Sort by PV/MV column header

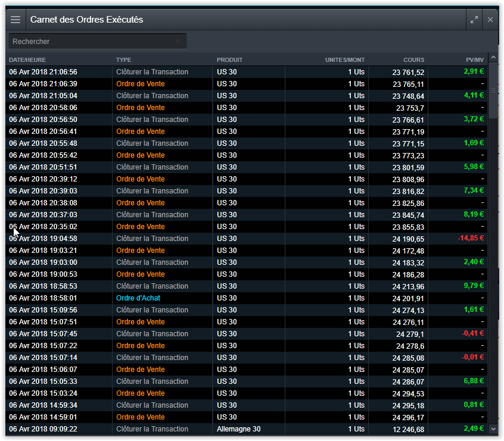click(x=475, y=60)
